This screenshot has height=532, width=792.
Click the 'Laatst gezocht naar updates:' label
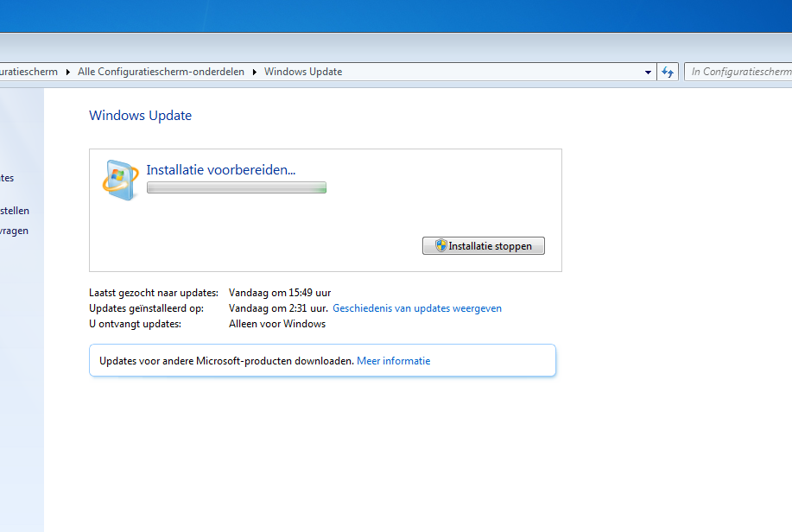(x=154, y=293)
